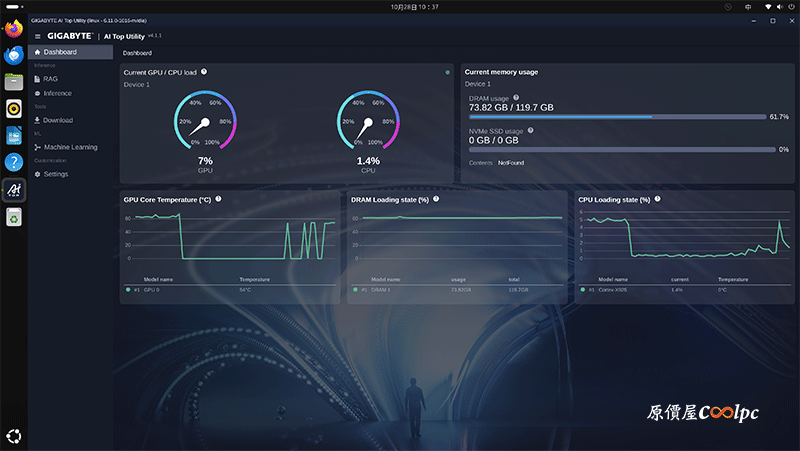Collapse the sidebar with the hamburger menu icon
Viewport: 800px width, 451px height.
click(x=38, y=36)
